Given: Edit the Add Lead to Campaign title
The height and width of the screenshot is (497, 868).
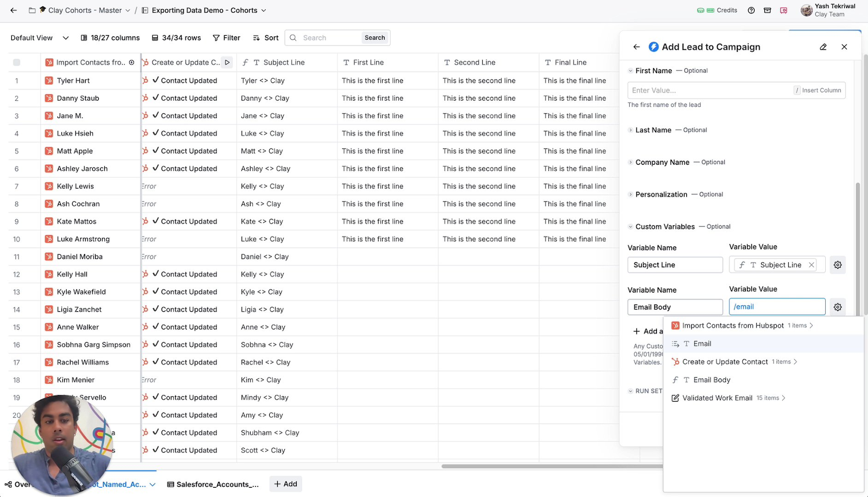Looking at the screenshot, I should coord(823,47).
